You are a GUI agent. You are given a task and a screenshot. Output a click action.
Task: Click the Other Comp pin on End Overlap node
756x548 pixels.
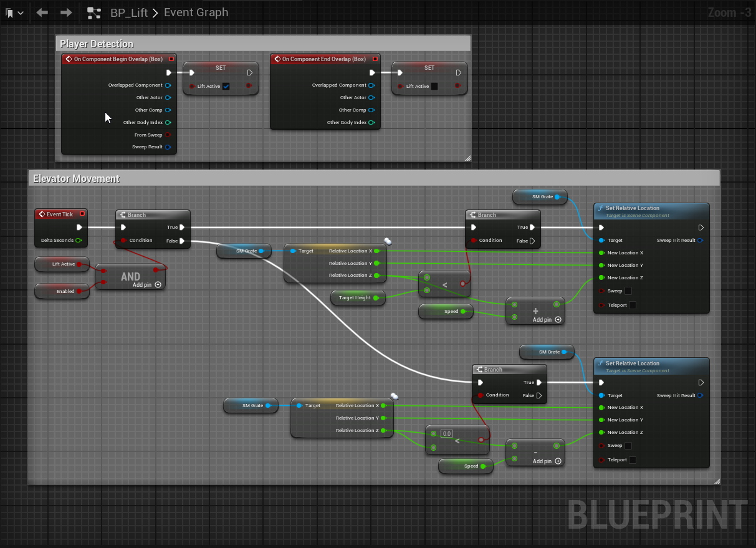click(x=371, y=110)
